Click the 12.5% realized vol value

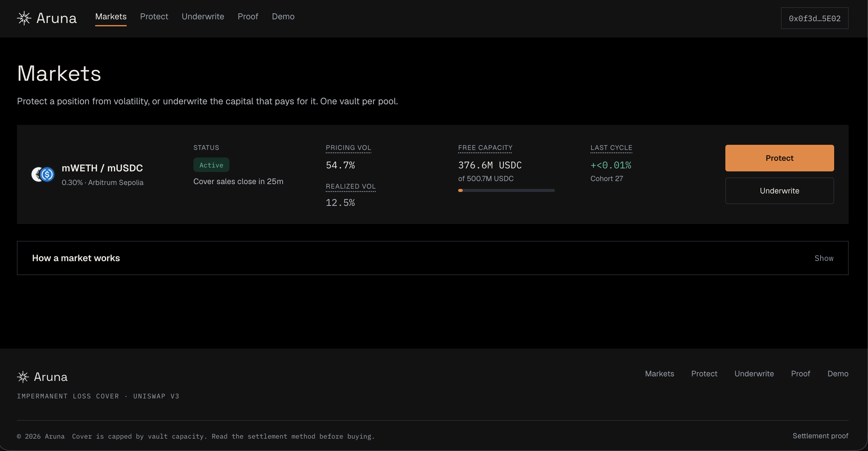click(340, 203)
